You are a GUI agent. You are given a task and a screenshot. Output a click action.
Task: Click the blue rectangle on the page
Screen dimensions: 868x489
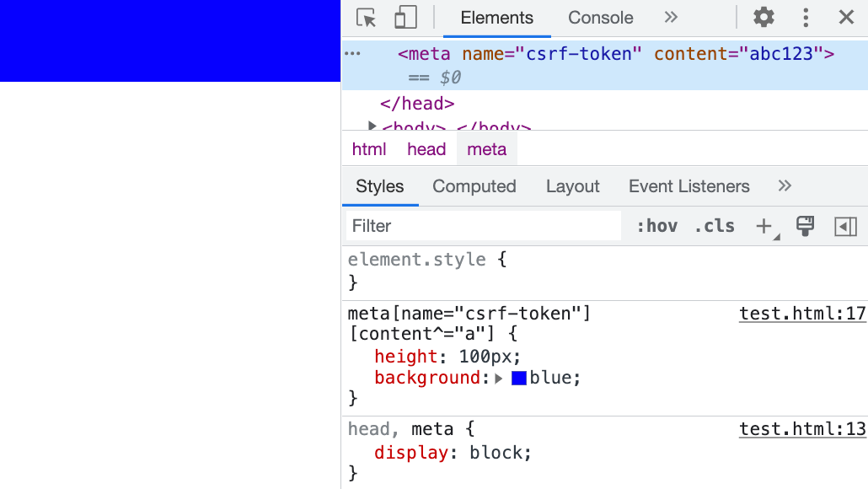(170, 41)
